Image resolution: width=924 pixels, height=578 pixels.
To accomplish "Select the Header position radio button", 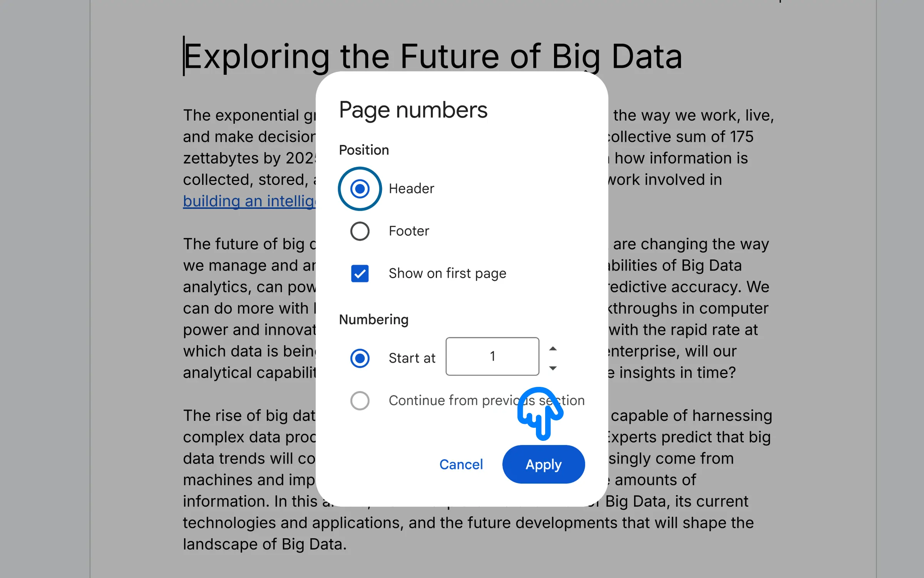I will pyautogui.click(x=359, y=188).
